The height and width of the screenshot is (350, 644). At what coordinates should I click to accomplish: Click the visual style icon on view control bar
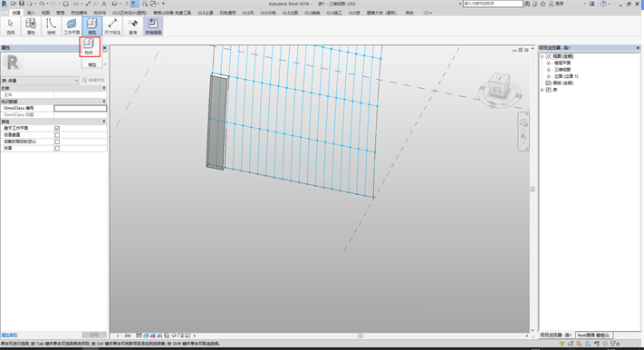[x=146, y=335]
